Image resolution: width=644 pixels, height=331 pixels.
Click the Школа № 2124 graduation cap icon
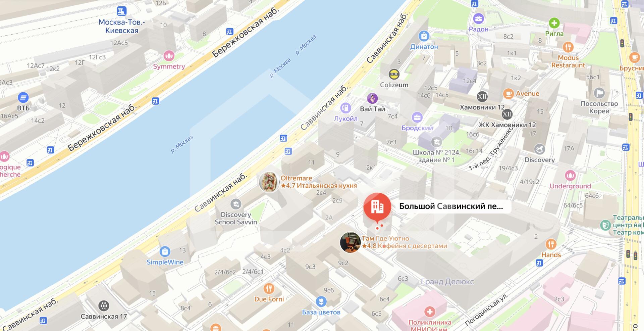tap(436, 142)
